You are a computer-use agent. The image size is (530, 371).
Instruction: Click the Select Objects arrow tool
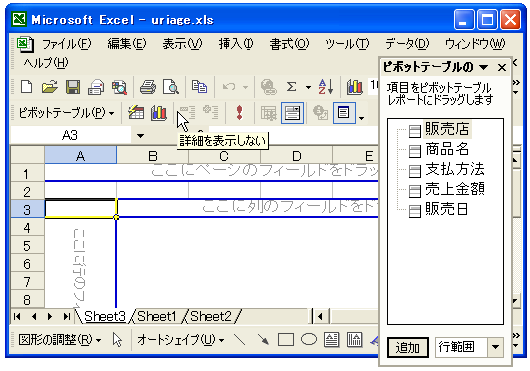coord(117,340)
